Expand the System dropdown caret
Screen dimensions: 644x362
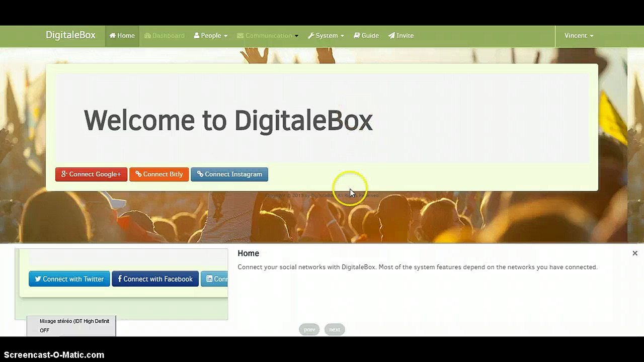click(342, 36)
